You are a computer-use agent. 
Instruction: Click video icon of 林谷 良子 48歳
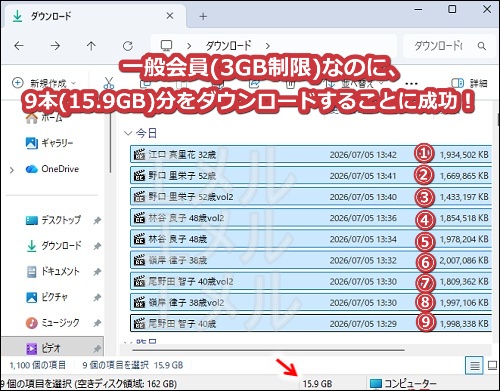point(139,239)
